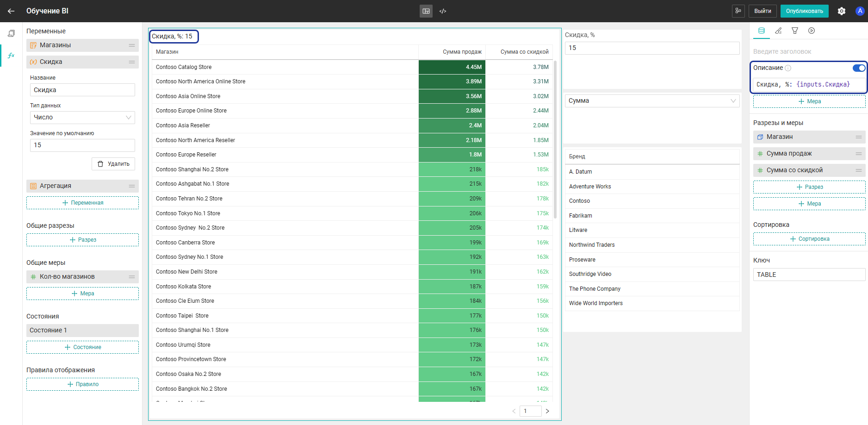Click the Скидка, % input field
The width and height of the screenshot is (868, 425).
click(x=652, y=48)
